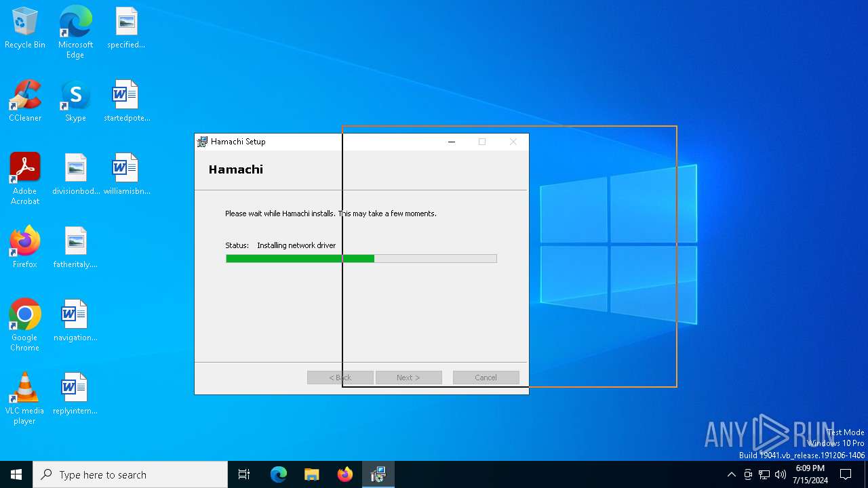Open the Meet Now tray icon
Image resolution: width=868 pixels, height=488 pixels.
[748, 474]
